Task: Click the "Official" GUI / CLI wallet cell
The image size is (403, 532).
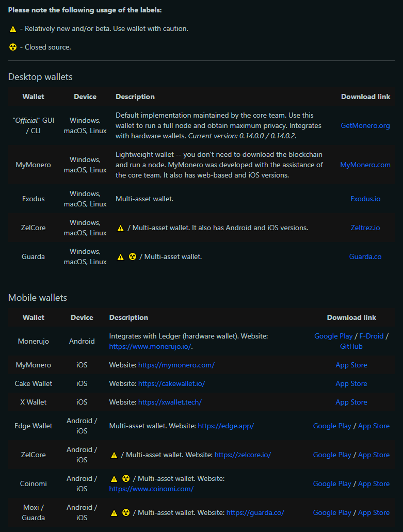Action: 33,125
